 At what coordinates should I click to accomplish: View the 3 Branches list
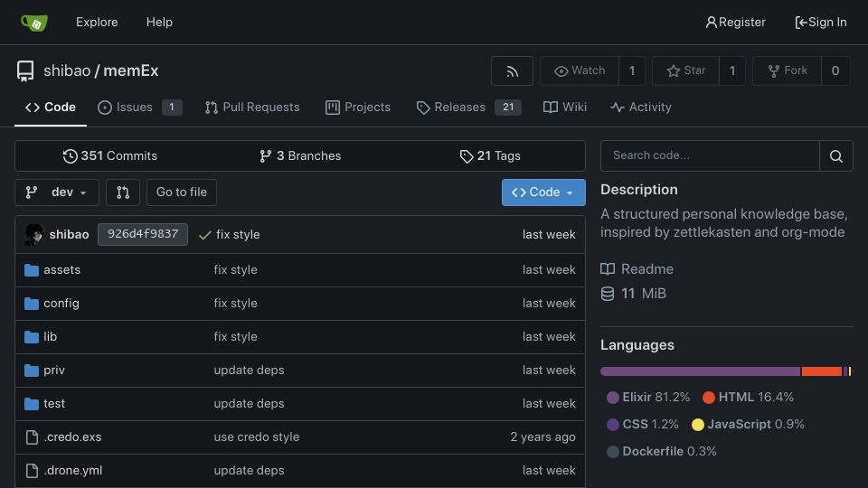pos(300,156)
